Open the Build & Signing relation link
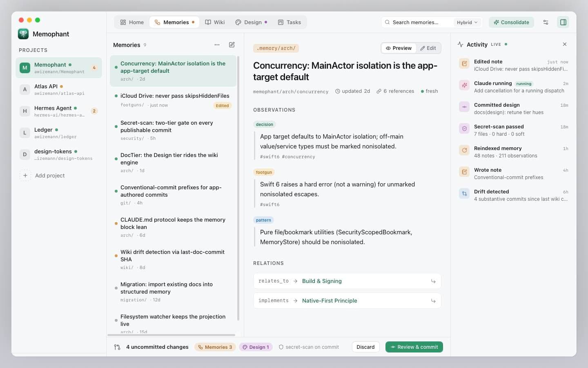The width and height of the screenshot is (588, 368). [322, 281]
